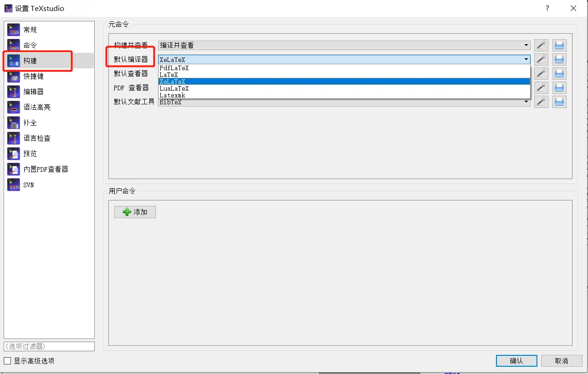Click the TeXstudio icon in the title bar
The height and width of the screenshot is (374, 588).
click(8, 8)
